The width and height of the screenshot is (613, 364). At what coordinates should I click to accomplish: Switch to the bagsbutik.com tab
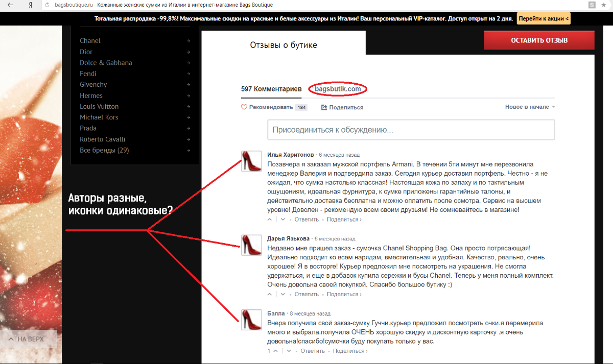point(338,89)
